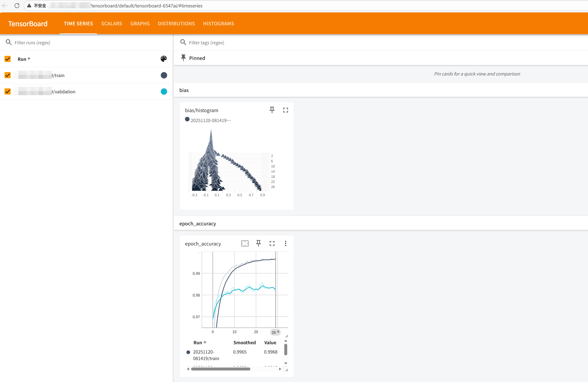Screen dimensions: 588x382
Task: Toggle the select-all Run checkbox
Action: click(x=8, y=59)
